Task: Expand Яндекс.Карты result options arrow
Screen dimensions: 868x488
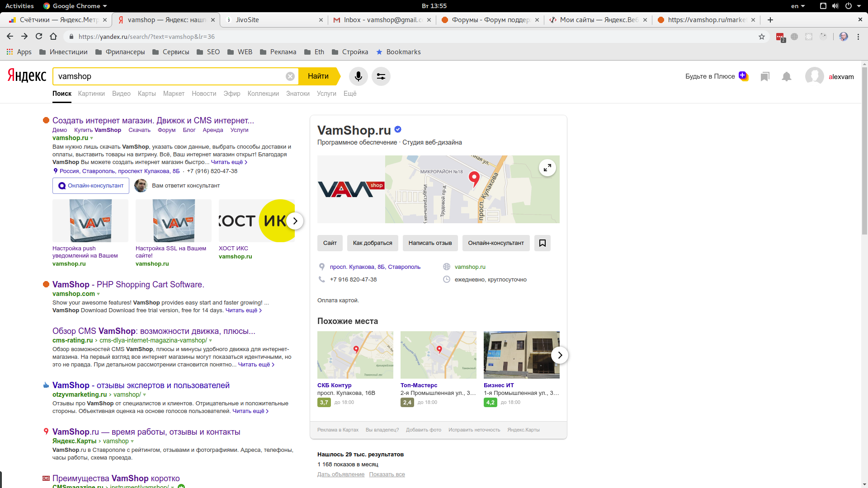Action: [132, 441]
